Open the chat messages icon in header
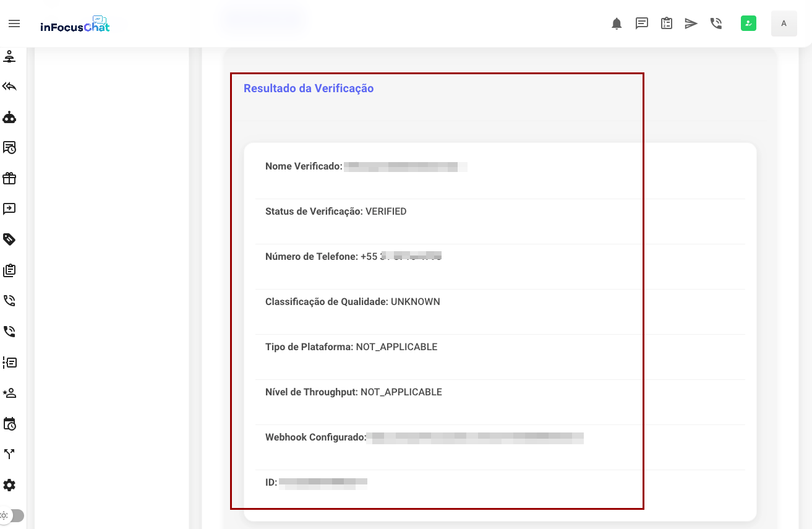Screen dimensions: 812x529 [x=642, y=24]
